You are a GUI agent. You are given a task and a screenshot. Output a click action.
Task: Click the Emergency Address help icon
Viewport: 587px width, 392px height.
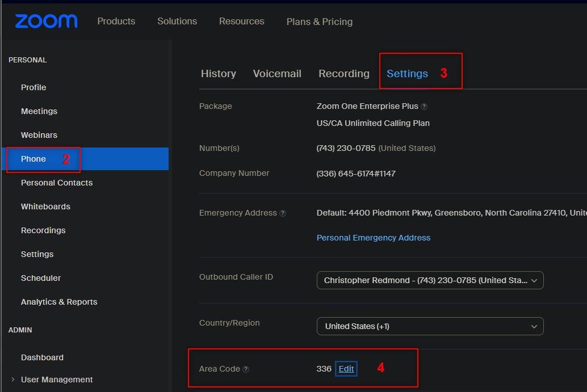pyautogui.click(x=283, y=213)
